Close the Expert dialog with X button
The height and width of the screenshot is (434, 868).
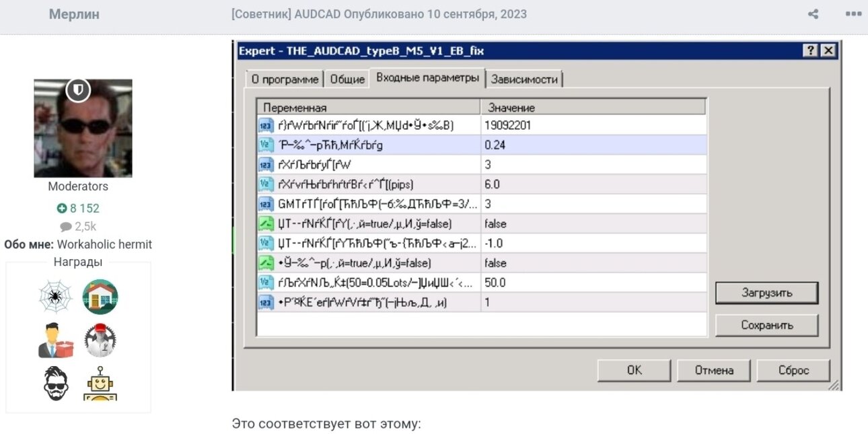[828, 51]
